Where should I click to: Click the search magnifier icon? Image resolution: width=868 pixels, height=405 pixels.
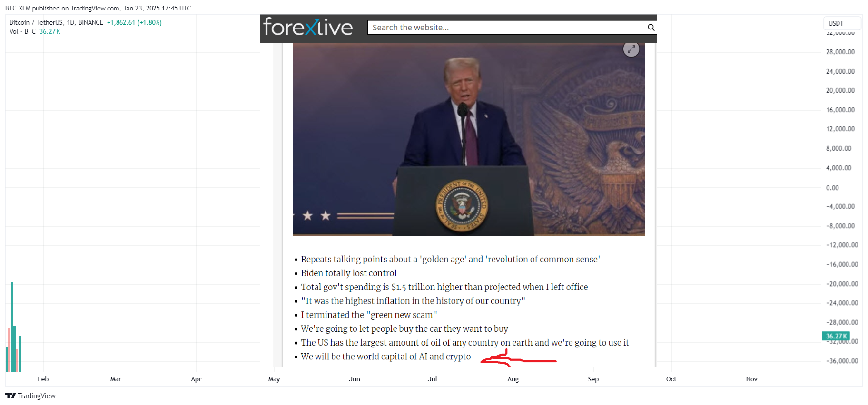pyautogui.click(x=651, y=28)
